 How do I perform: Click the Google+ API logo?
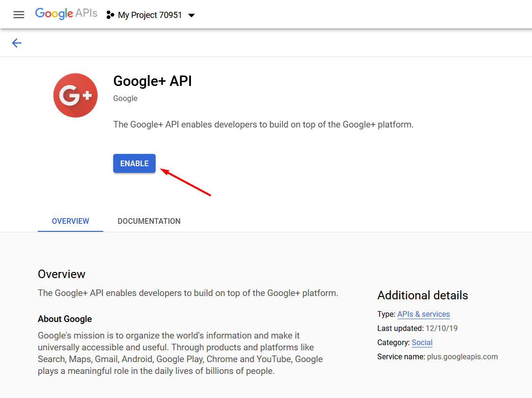[75, 95]
